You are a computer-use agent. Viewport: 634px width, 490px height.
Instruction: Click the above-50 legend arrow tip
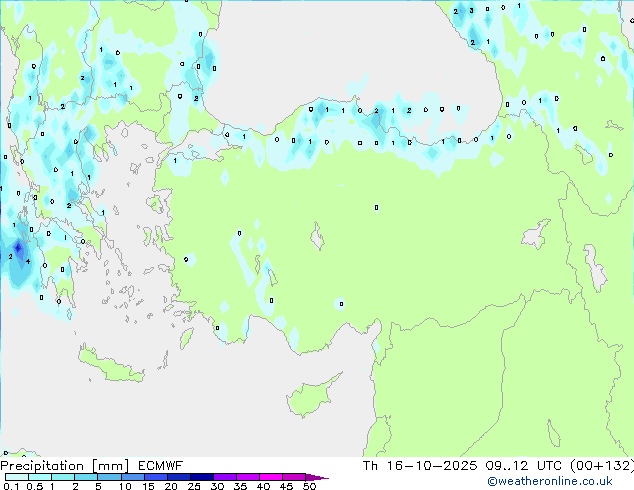317,477
